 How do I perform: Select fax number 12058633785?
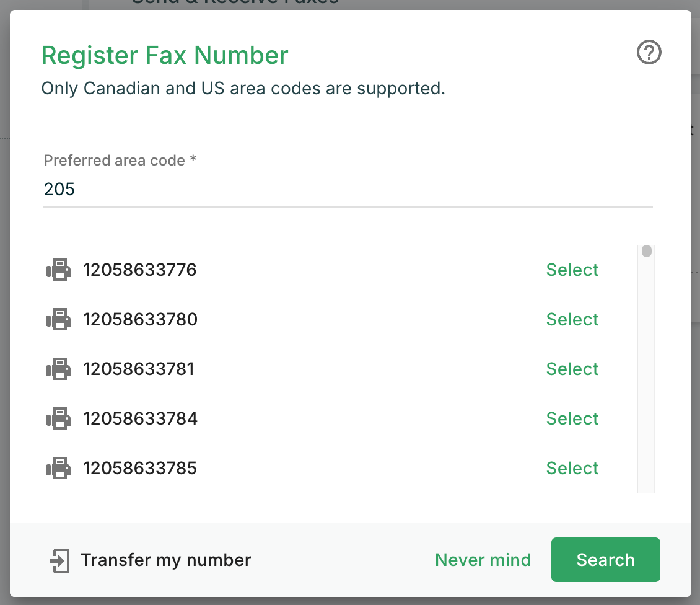(572, 468)
